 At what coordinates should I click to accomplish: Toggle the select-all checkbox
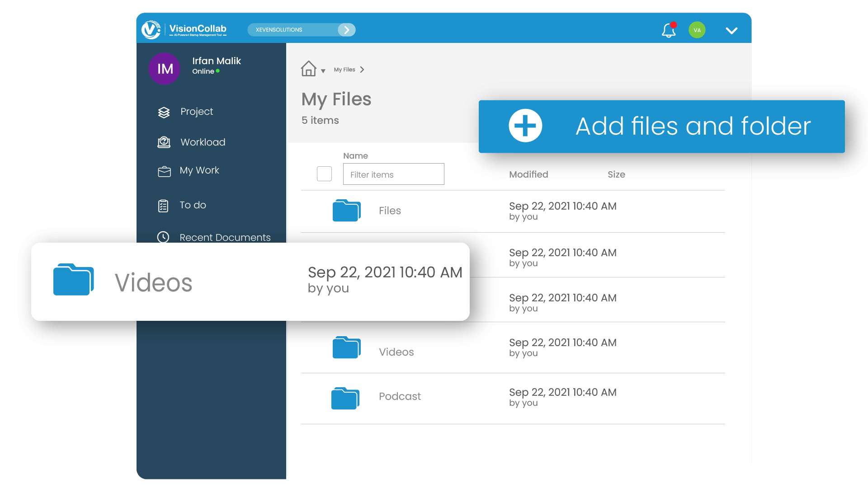pyautogui.click(x=324, y=174)
